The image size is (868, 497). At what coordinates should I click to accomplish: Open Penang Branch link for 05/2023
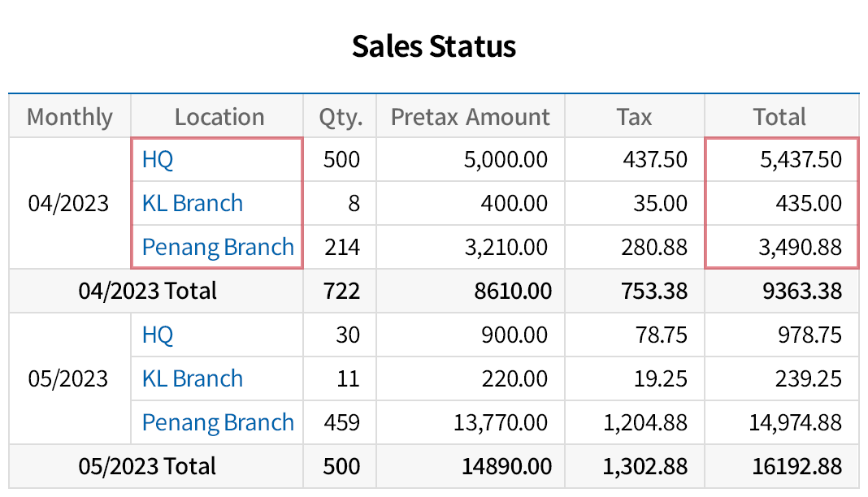point(218,422)
